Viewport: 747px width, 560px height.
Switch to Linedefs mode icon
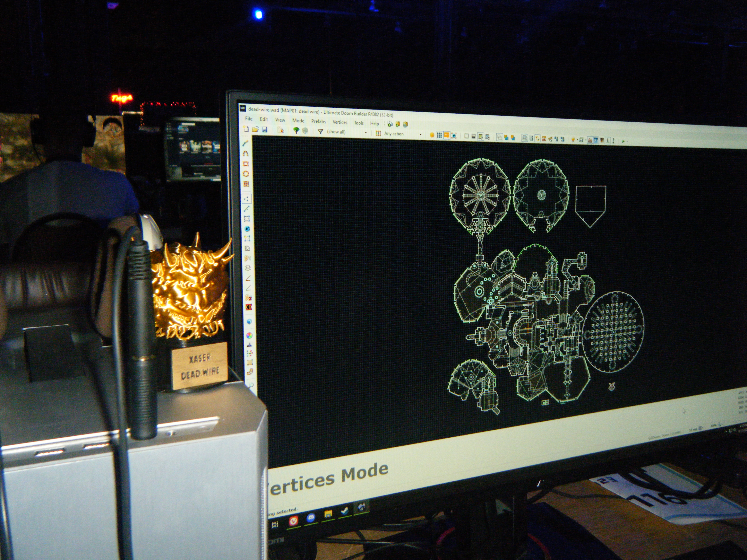pyautogui.click(x=247, y=208)
